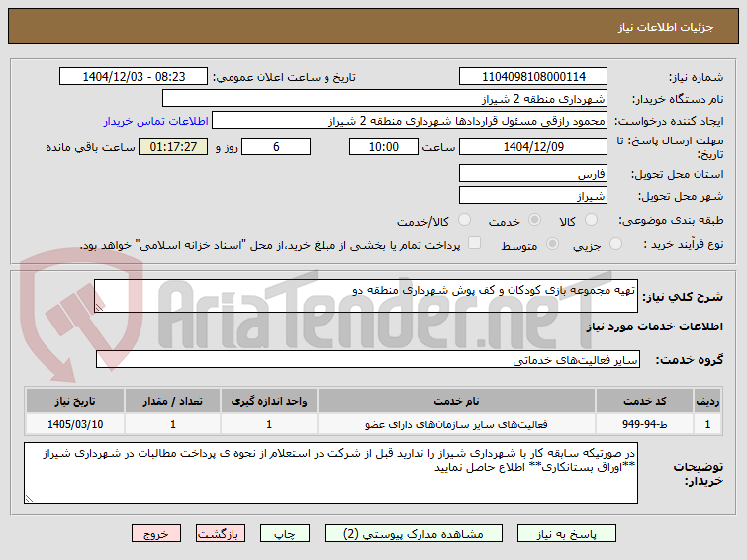Click the remaining time countdown 01:17:27
Screen dimensions: 747x560
[173, 146]
